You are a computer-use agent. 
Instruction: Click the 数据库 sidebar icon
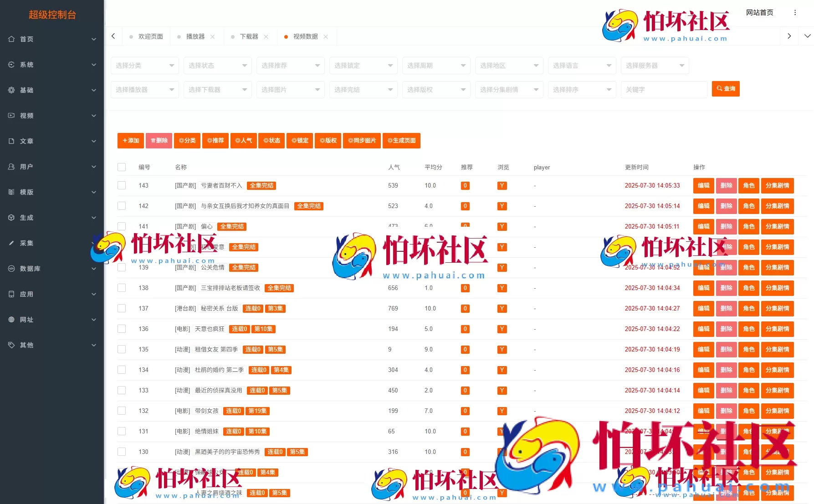coord(11,269)
